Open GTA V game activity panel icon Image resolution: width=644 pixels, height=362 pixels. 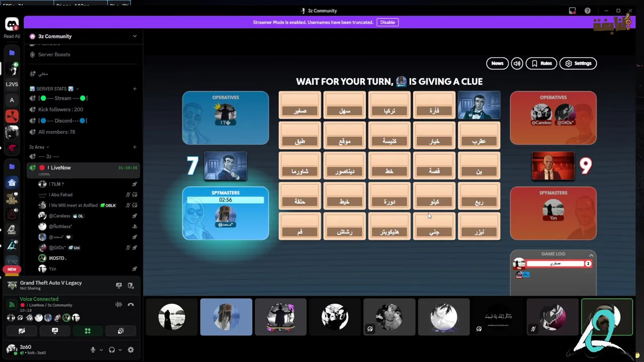coord(131,285)
